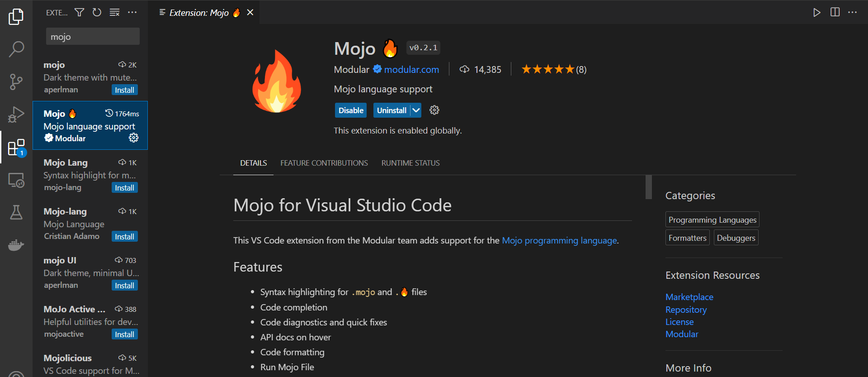Open the Modular resource link
The width and height of the screenshot is (868, 377).
click(682, 334)
